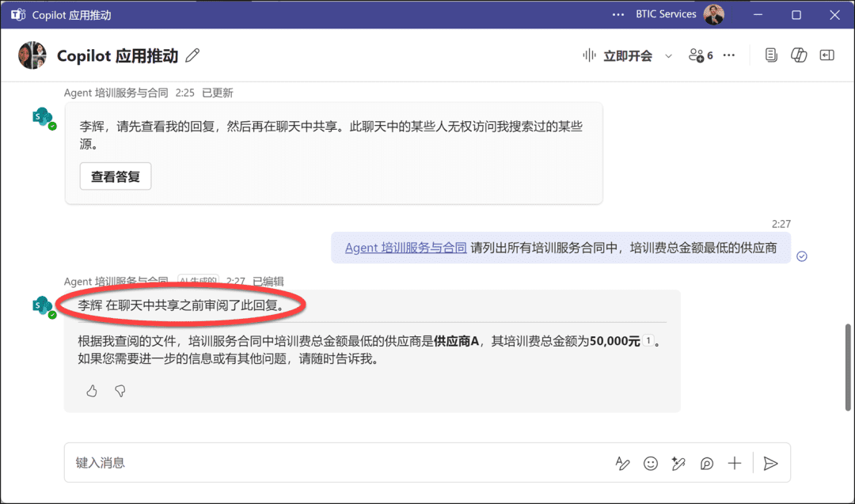Click the group chat avatar
This screenshot has height=504, width=855.
(32, 55)
